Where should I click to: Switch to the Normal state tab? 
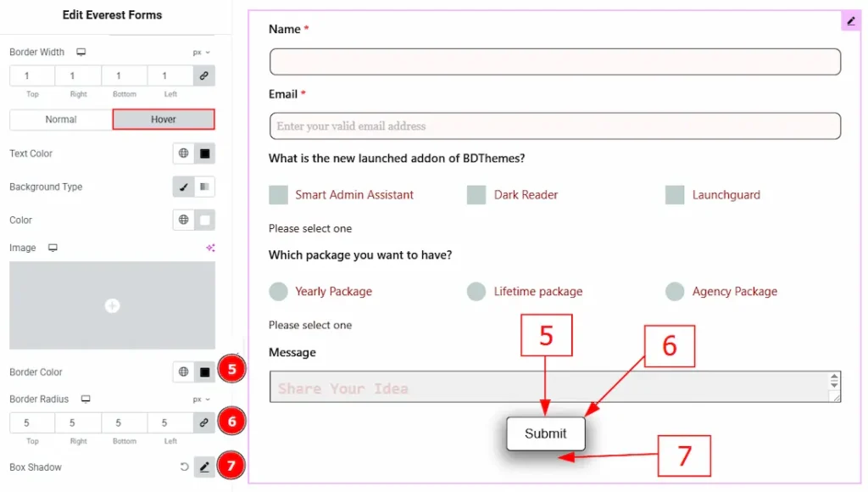pos(61,120)
